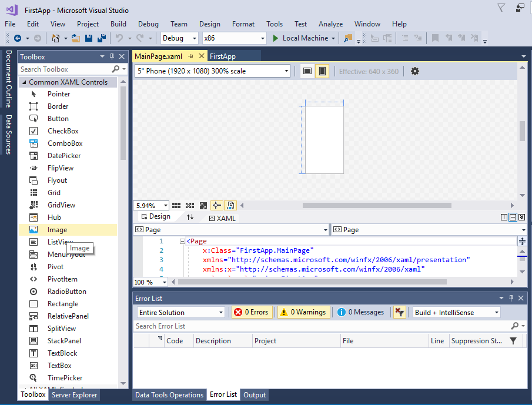Collapse the Common XAML Controls group
The width and height of the screenshot is (532, 405).
click(24, 82)
